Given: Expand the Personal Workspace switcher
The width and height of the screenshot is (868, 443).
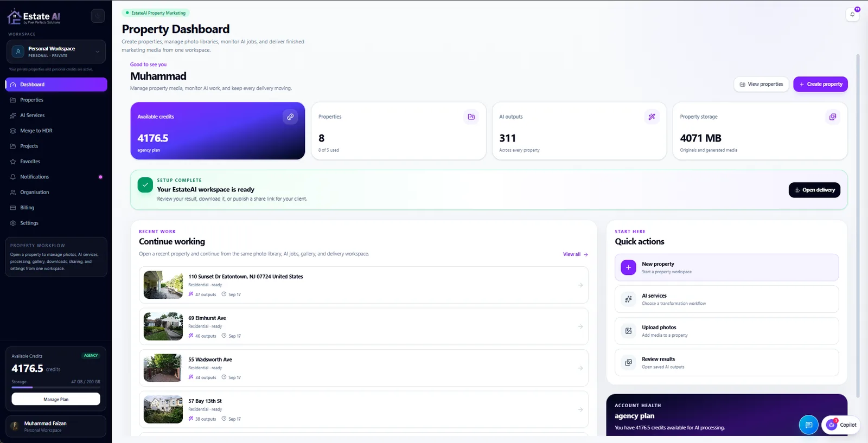Looking at the screenshot, I should pos(56,52).
